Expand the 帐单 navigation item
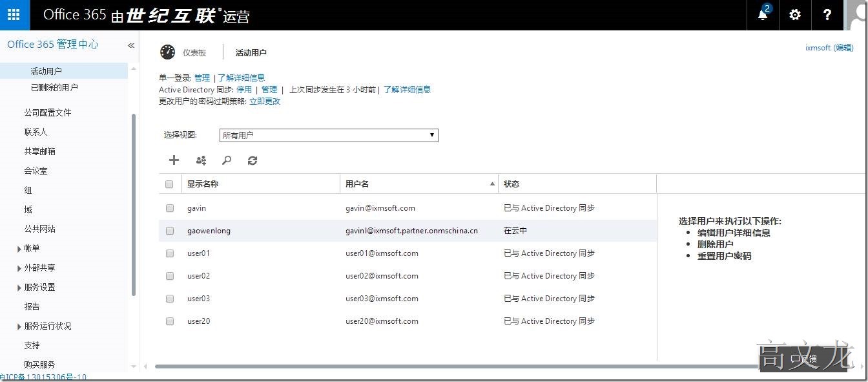 pyautogui.click(x=19, y=248)
